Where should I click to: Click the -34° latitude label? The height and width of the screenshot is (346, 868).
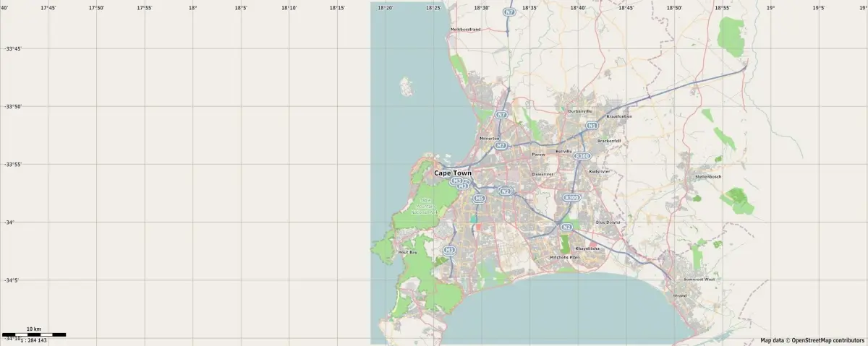(x=9, y=222)
